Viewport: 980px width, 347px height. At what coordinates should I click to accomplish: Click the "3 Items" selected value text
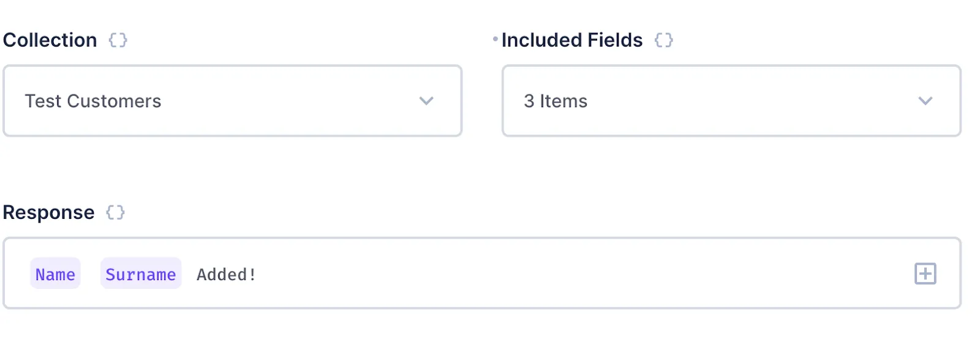(x=556, y=101)
